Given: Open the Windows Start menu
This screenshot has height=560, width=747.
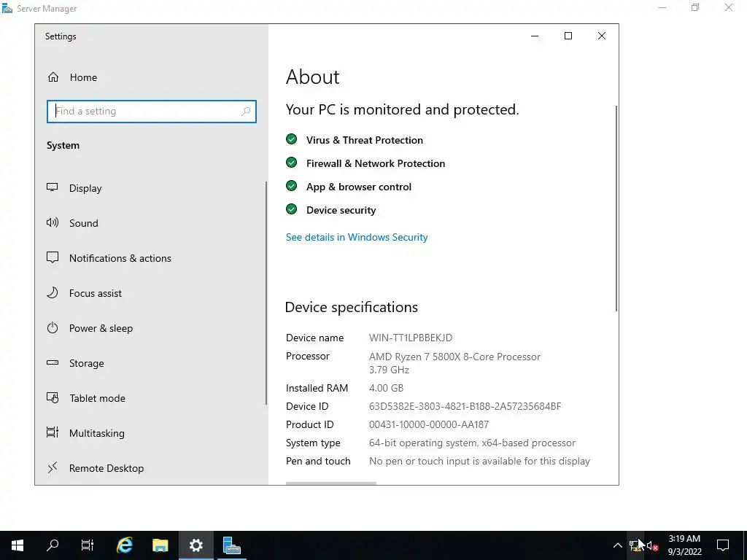Looking at the screenshot, I should pos(18,545).
